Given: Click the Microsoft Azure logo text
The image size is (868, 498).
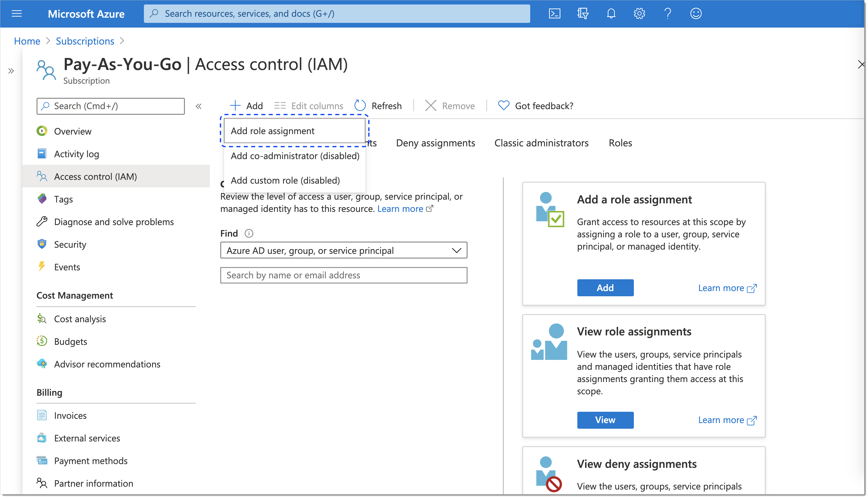Looking at the screenshot, I should click(x=86, y=14).
